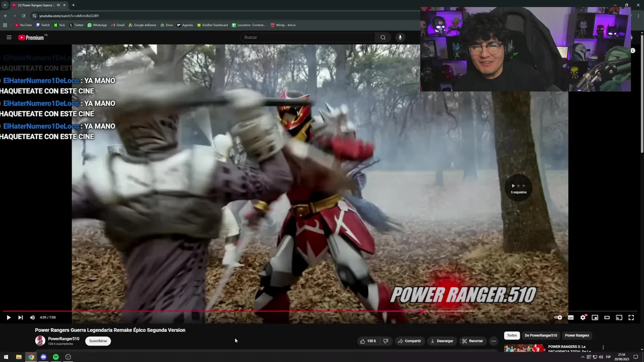Open the Twitter bookmark
644x362 pixels.
click(76, 25)
